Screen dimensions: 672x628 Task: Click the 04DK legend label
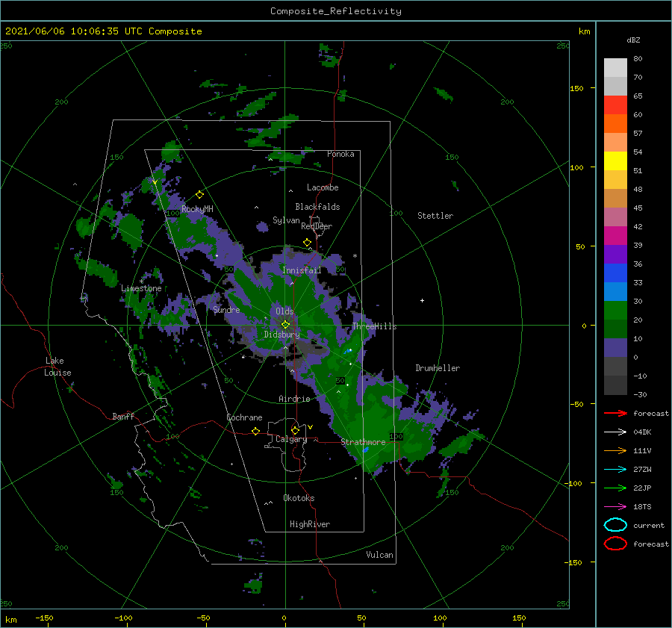point(642,432)
